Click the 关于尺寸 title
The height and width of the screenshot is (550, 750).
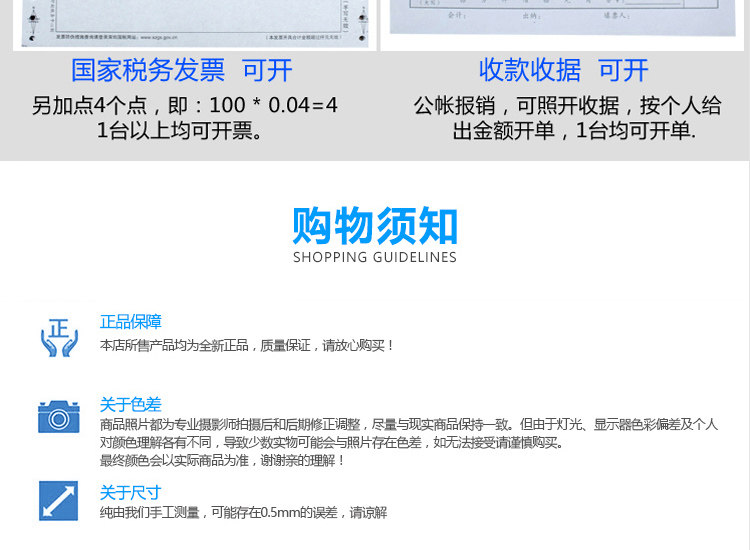point(131,493)
